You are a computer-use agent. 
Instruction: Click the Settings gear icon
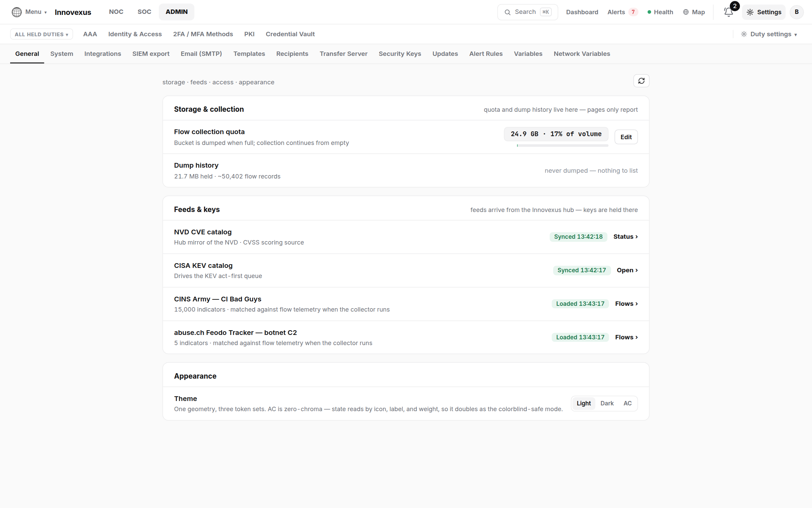click(750, 12)
